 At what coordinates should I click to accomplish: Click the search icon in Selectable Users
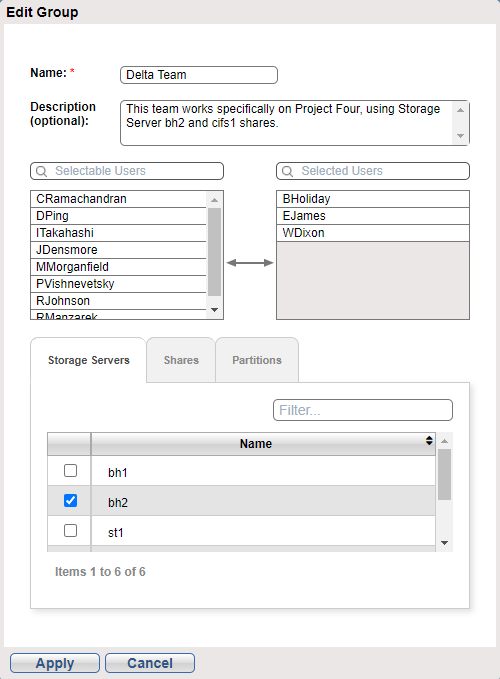click(x=41, y=171)
